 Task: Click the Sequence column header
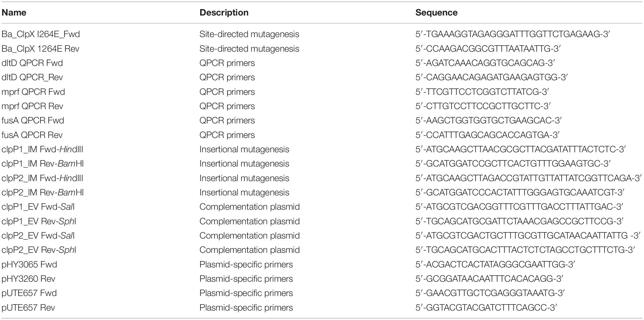pyautogui.click(x=437, y=12)
